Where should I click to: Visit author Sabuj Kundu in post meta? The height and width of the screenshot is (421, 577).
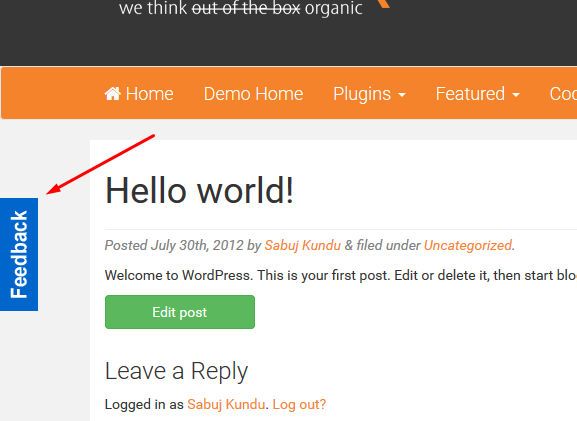(x=302, y=245)
